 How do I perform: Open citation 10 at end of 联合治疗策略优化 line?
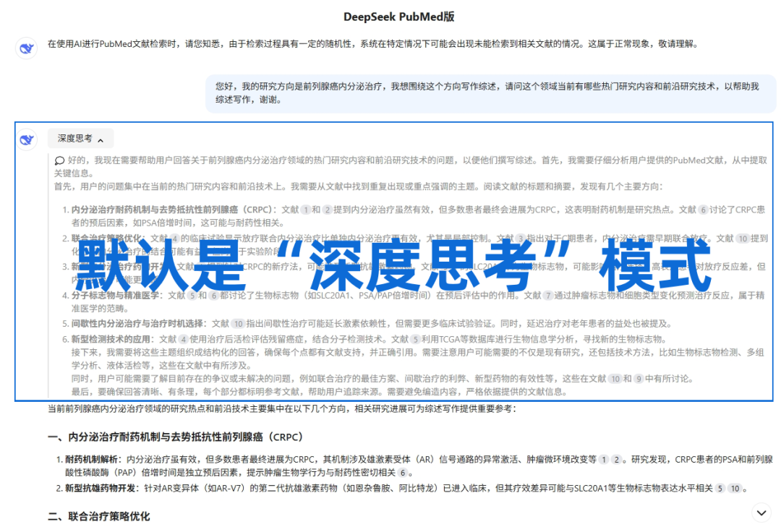click(743, 239)
